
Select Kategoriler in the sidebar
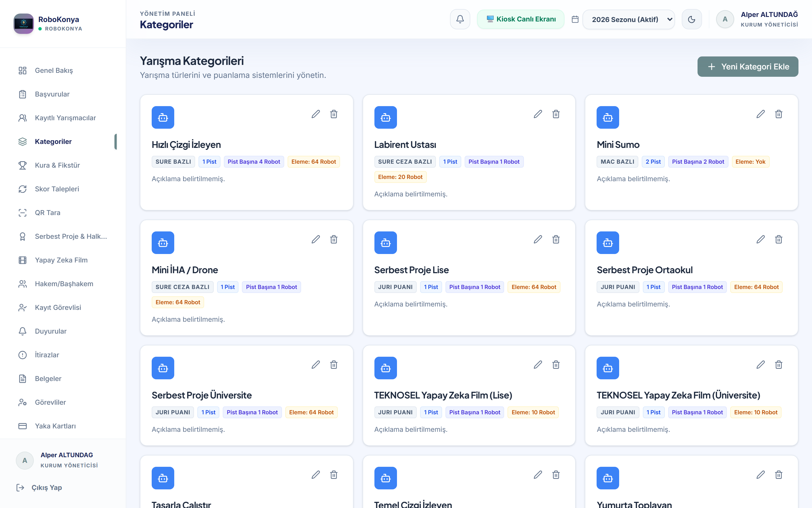(x=63, y=141)
